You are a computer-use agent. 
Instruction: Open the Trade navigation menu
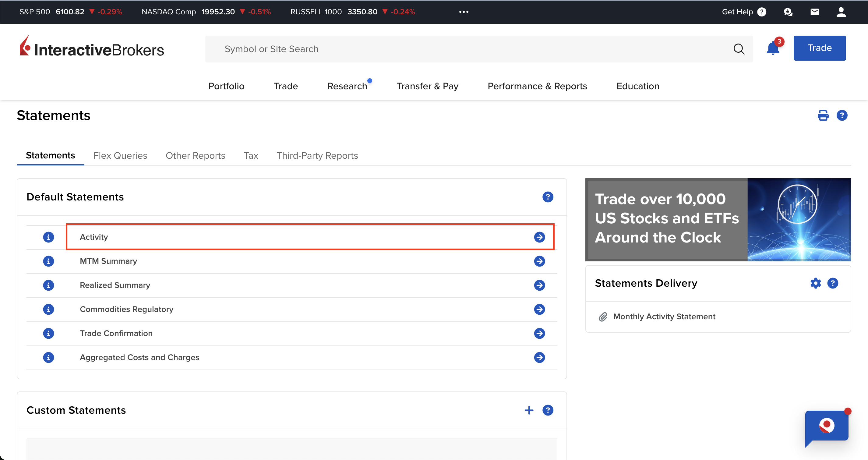pos(286,86)
